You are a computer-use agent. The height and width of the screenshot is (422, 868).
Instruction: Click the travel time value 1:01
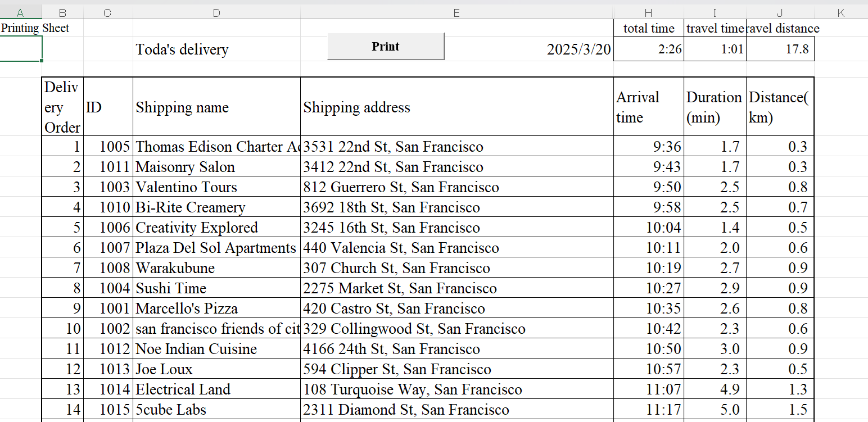click(x=715, y=49)
